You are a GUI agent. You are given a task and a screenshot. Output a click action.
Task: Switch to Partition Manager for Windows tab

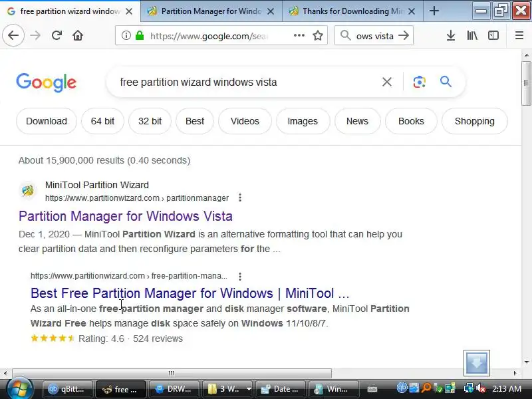point(211,11)
